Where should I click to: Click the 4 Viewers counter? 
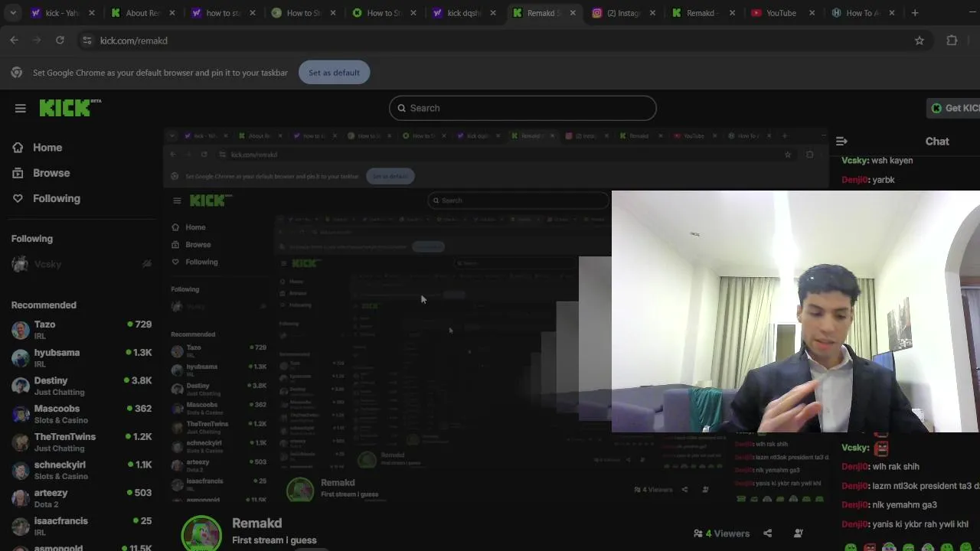[x=721, y=533]
